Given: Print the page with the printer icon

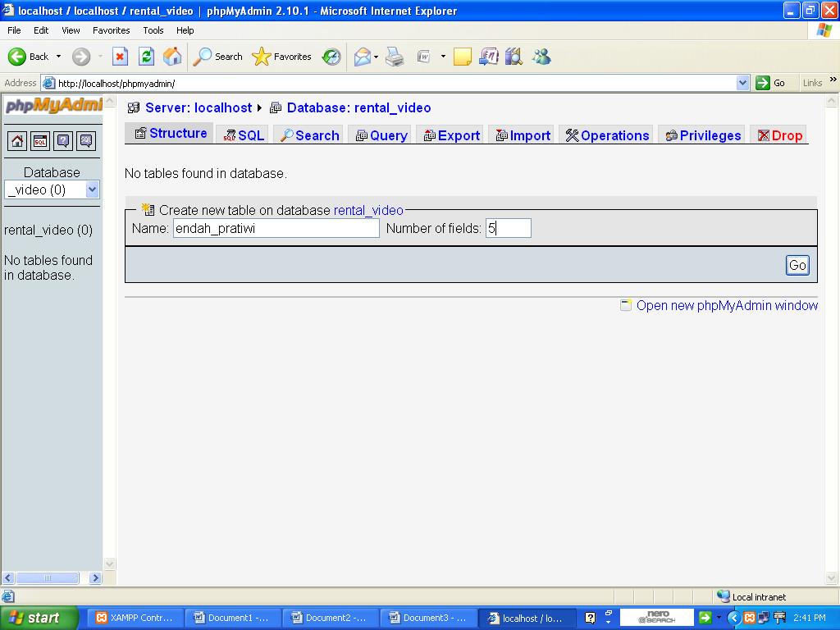Looking at the screenshot, I should (x=395, y=57).
